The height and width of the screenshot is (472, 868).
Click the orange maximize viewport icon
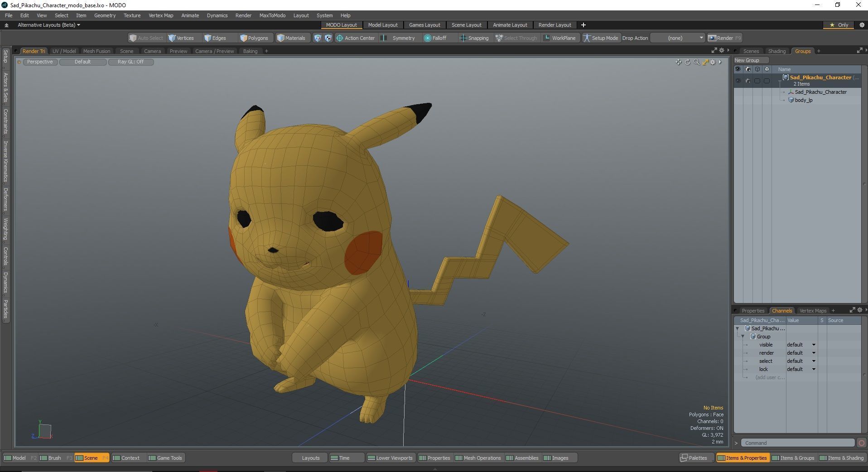click(x=705, y=62)
